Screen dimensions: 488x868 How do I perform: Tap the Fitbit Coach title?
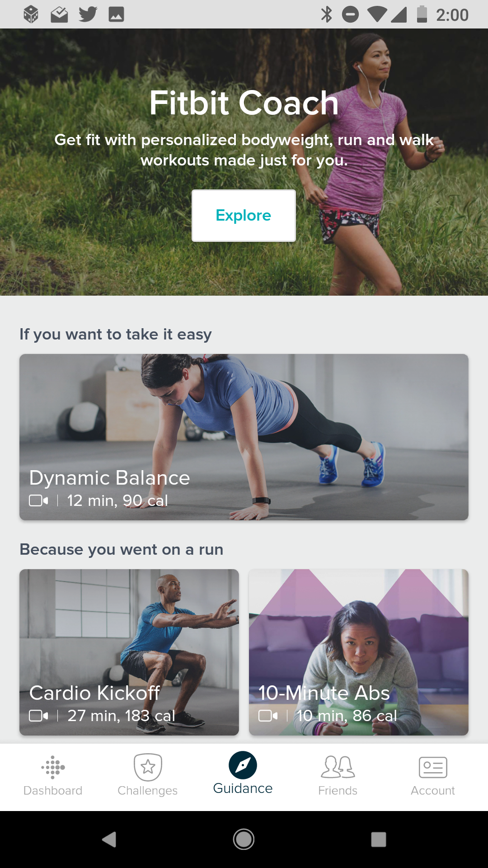point(244,103)
